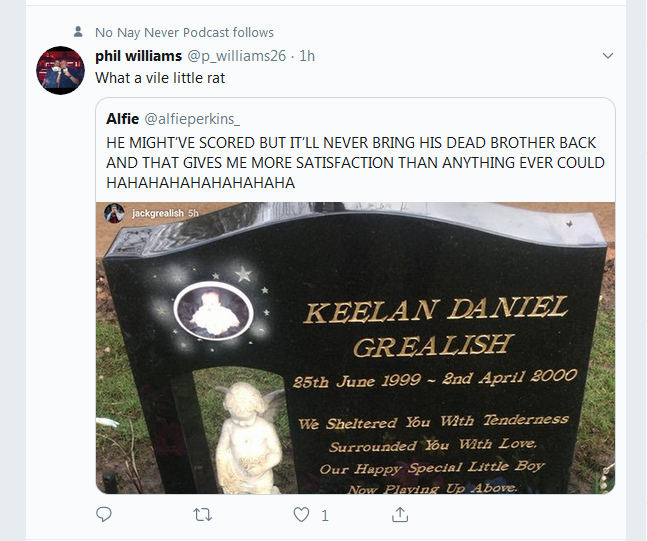Click the like count number 1
Viewport: 647px width, 541px height.
point(325,515)
